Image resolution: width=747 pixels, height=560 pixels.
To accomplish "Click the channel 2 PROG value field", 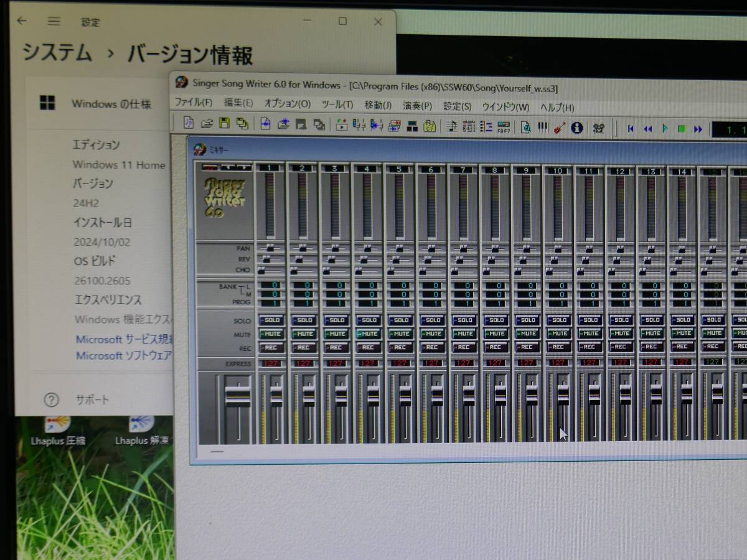I will coord(303,303).
